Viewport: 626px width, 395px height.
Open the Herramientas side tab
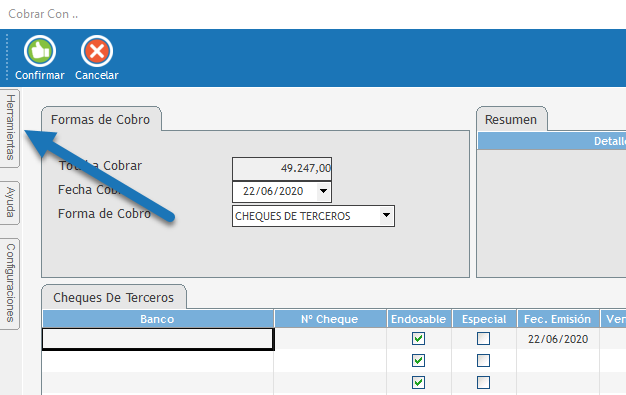point(10,128)
